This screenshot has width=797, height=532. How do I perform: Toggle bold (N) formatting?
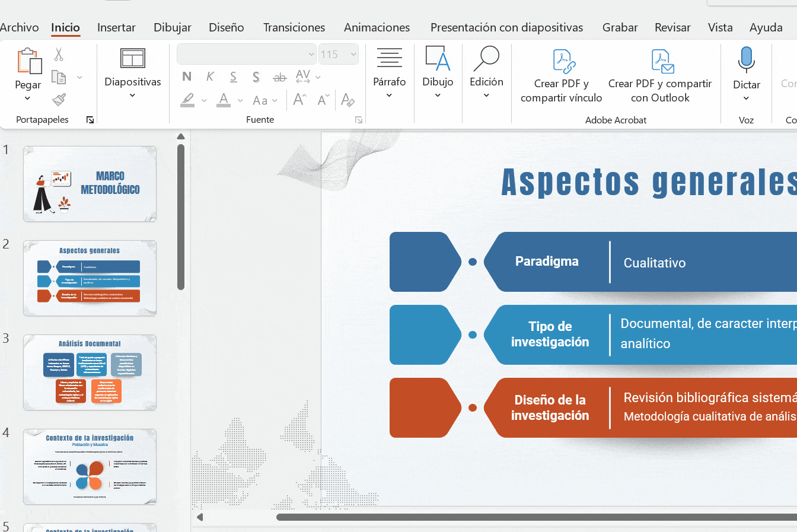pyautogui.click(x=187, y=77)
